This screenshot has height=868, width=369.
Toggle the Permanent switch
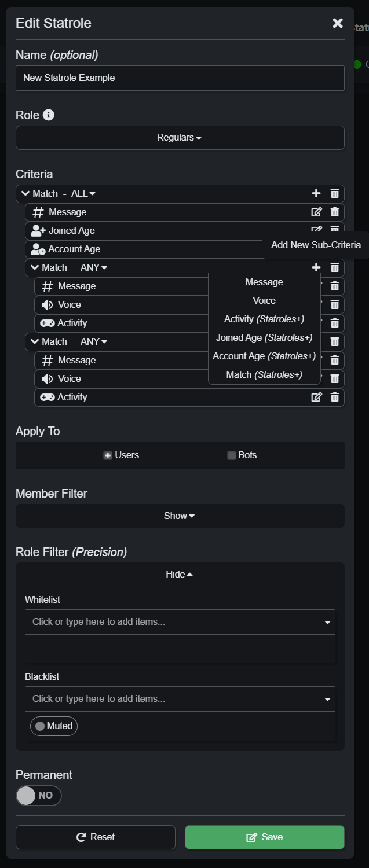(x=38, y=795)
